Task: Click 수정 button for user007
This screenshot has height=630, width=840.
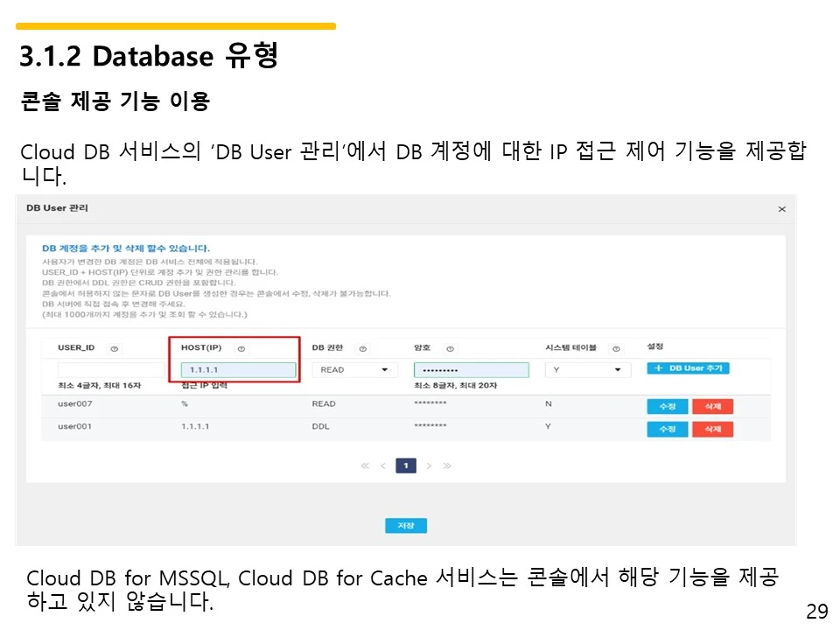Action: point(667,406)
